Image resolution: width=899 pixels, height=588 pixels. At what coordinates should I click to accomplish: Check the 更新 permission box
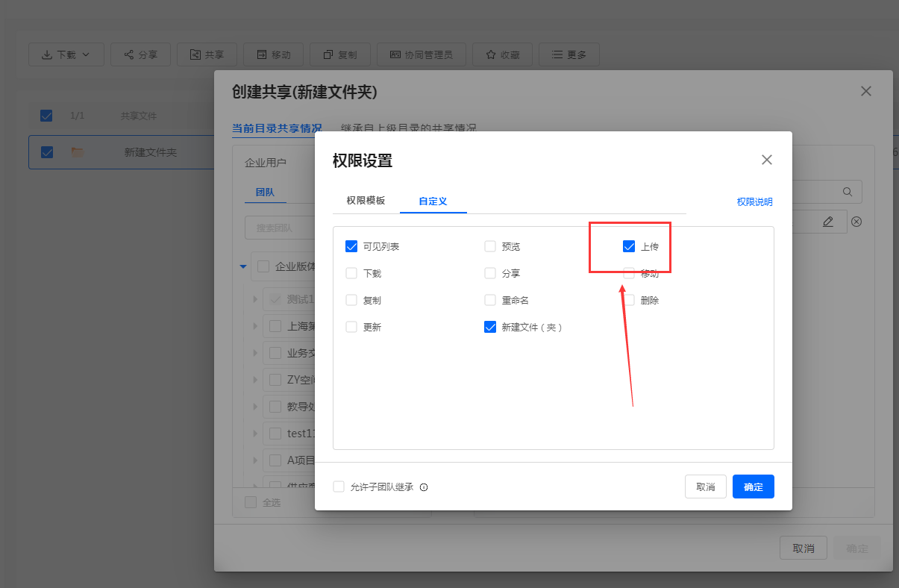click(x=351, y=327)
